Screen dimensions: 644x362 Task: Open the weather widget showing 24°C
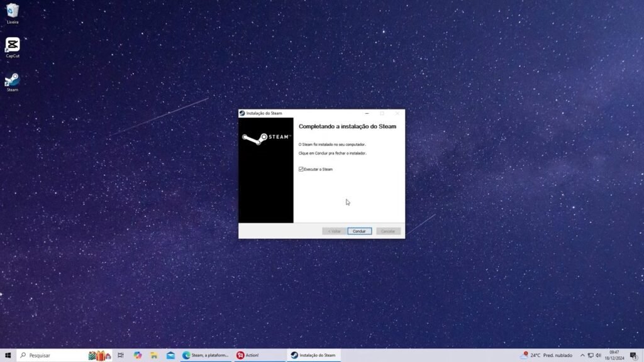pos(547,356)
